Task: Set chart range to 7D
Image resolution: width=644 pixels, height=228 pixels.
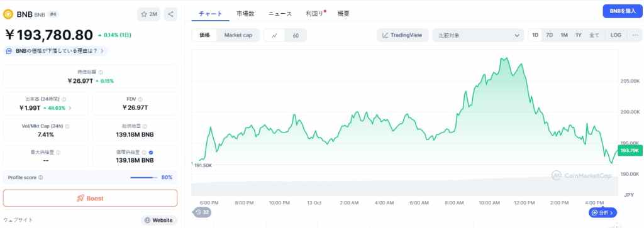Action: [x=549, y=35]
